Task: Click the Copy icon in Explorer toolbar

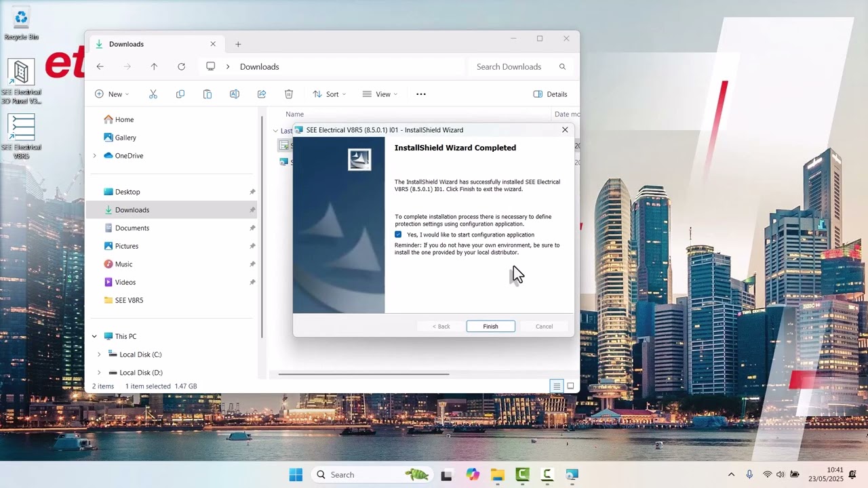Action: pyautogui.click(x=180, y=94)
